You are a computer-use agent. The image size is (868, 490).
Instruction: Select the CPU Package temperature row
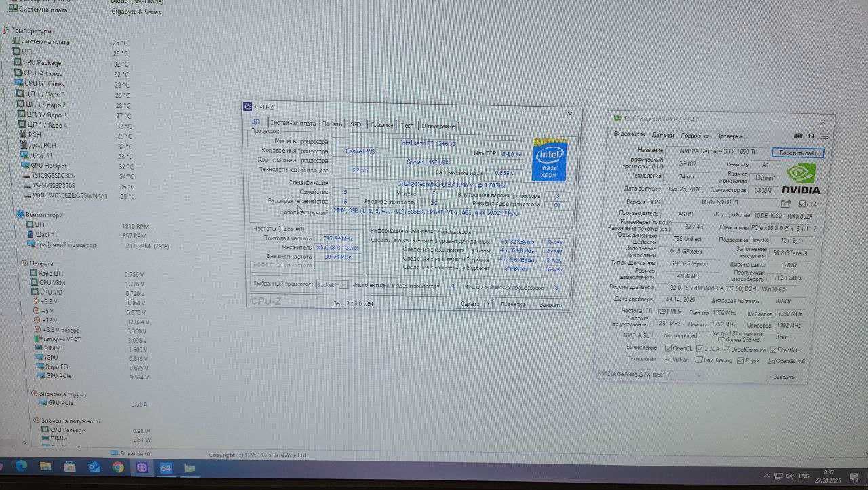tap(71, 63)
